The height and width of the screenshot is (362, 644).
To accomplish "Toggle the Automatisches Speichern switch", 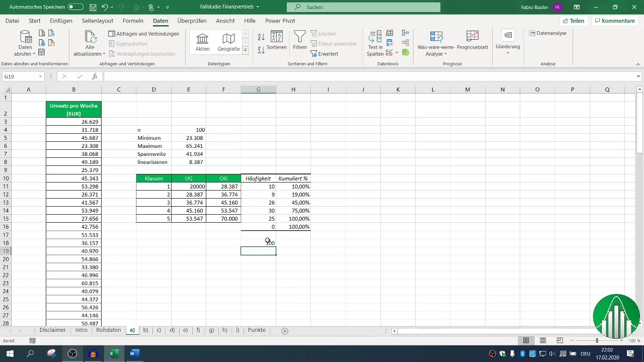I will pos(75,7).
